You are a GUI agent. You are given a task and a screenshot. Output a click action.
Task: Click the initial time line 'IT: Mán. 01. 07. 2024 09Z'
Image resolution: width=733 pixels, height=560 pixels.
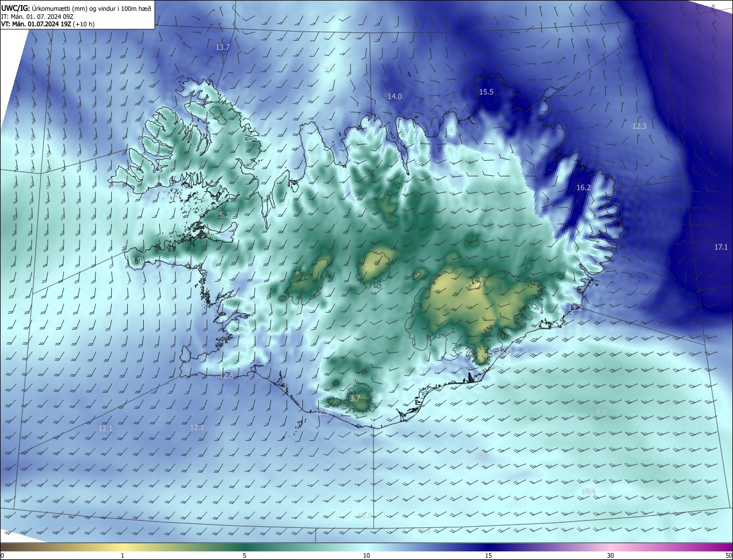[x=37, y=17]
